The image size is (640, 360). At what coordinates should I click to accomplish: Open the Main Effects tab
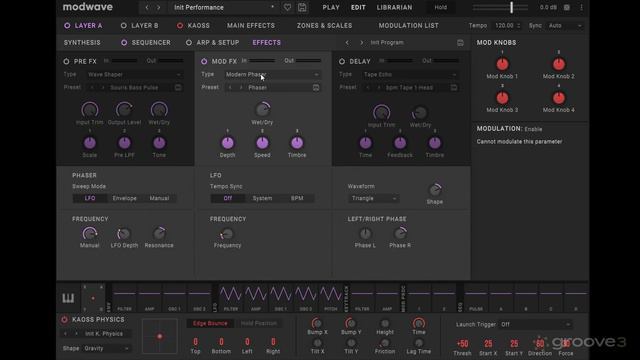pos(251,25)
